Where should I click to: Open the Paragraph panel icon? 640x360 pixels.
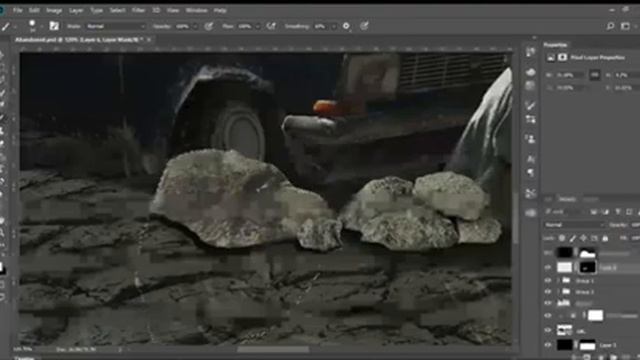click(530, 172)
